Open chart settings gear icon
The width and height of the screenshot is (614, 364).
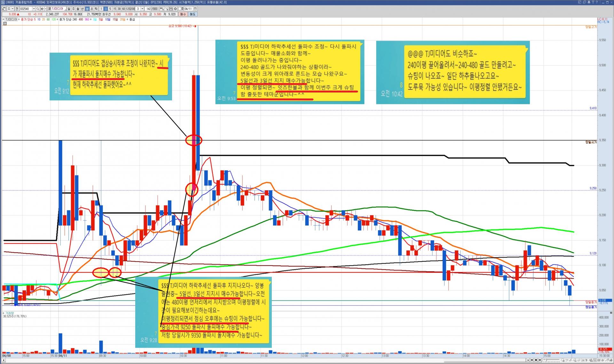click(175, 9)
